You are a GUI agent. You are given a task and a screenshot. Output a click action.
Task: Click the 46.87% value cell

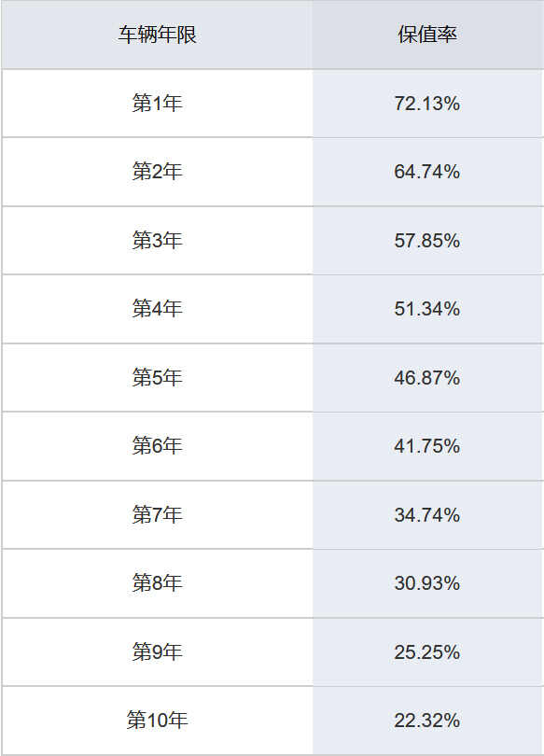(427, 377)
